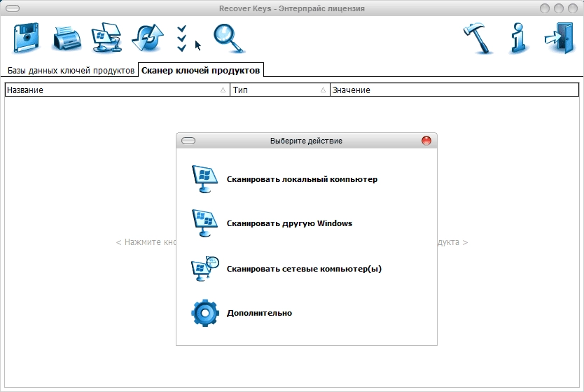Click the Значение column header
Image resolution: width=584 pixels, height=392 pixels.
(454, 90)
